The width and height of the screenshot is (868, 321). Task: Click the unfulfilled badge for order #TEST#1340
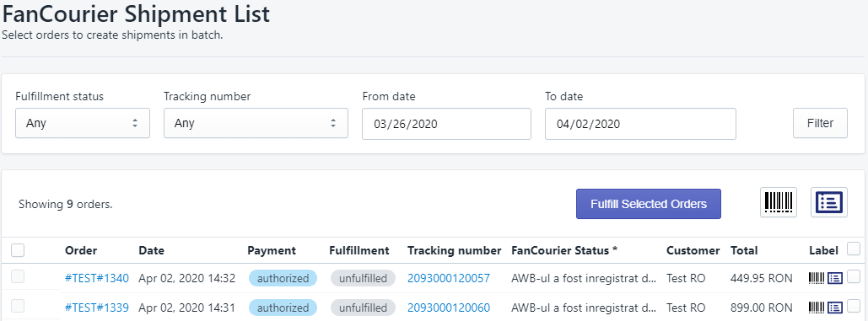tap(363, 279)
